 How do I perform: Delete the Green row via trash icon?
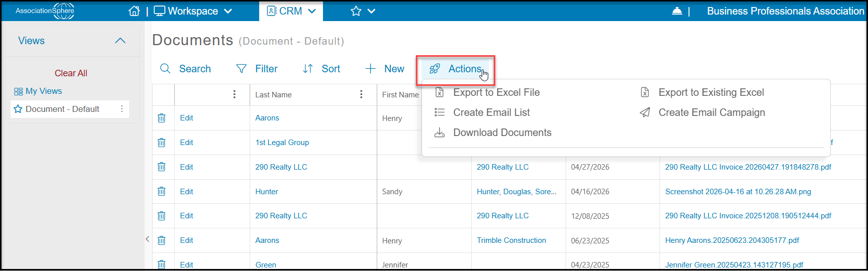(x=162, y=264)
